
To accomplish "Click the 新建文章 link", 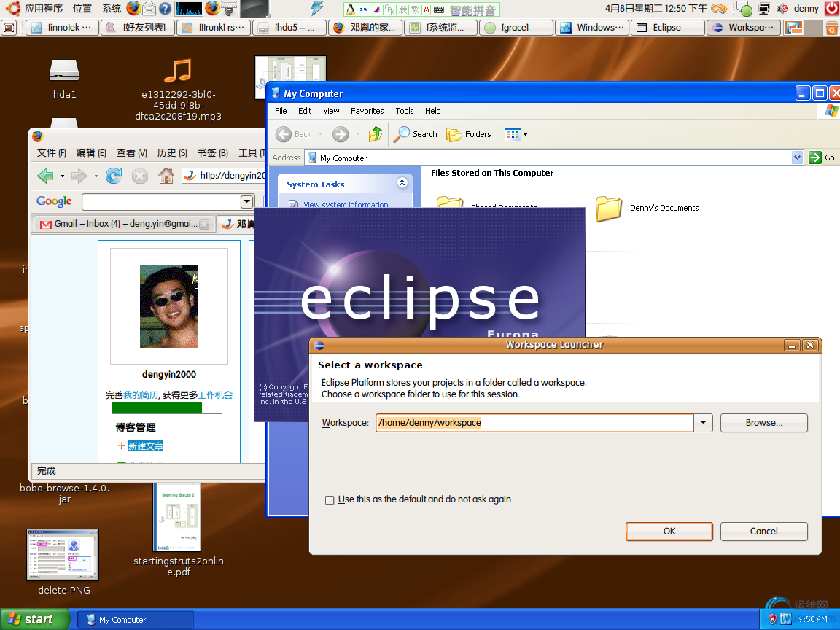I will pyautogui.click(x=146, y=446).
